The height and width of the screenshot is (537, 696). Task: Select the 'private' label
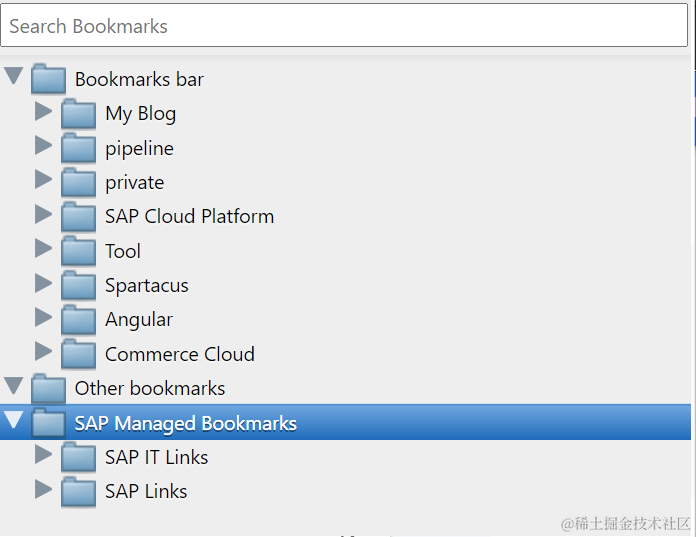pos(135,183)
